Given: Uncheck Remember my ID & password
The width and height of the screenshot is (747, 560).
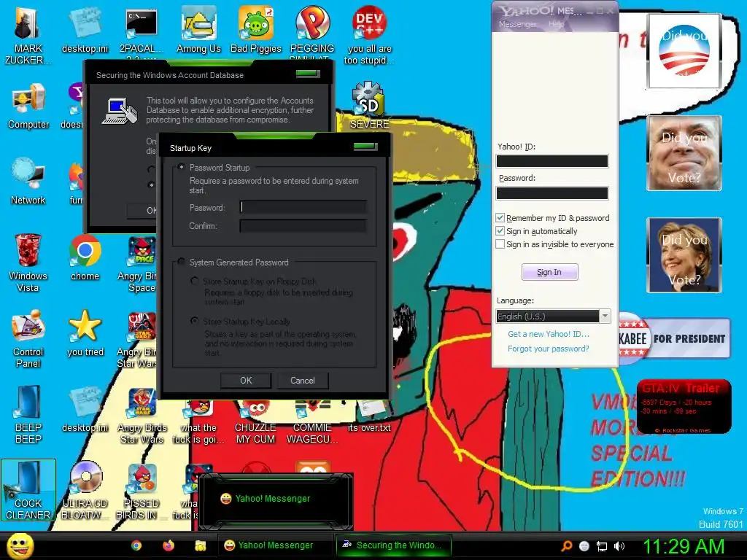Looking at the screenshot, I should click(500, 217).
